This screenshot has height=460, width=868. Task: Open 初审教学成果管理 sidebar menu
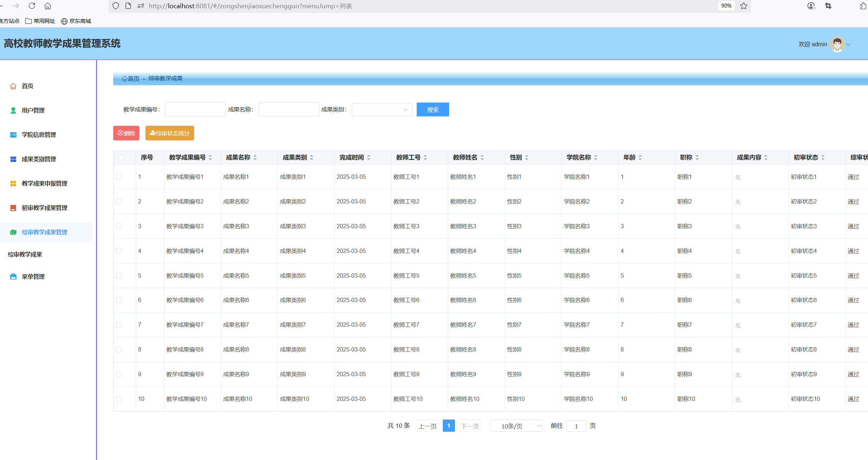point(44,208)
